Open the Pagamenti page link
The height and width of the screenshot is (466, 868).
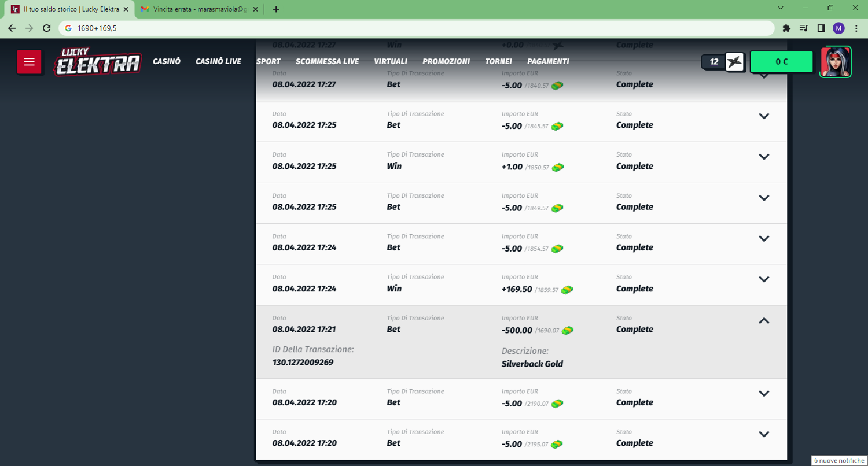point(548,61)
